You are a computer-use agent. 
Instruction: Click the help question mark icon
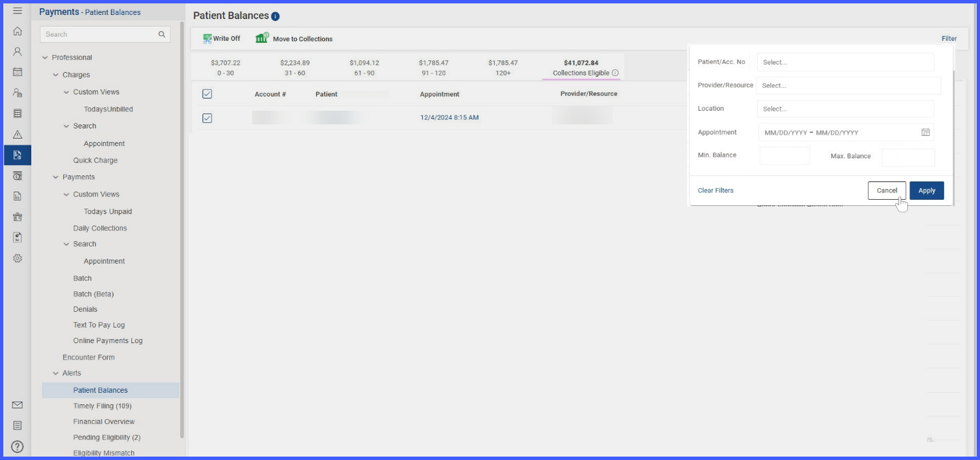coord(18,446)
